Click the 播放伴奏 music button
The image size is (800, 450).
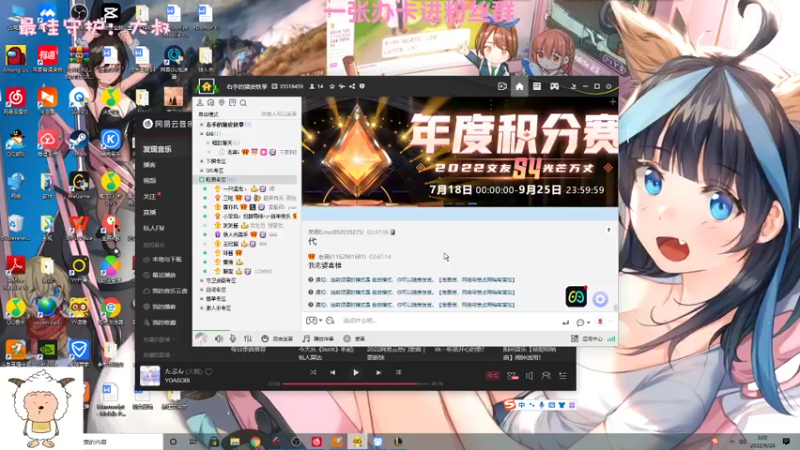point(318,339)
